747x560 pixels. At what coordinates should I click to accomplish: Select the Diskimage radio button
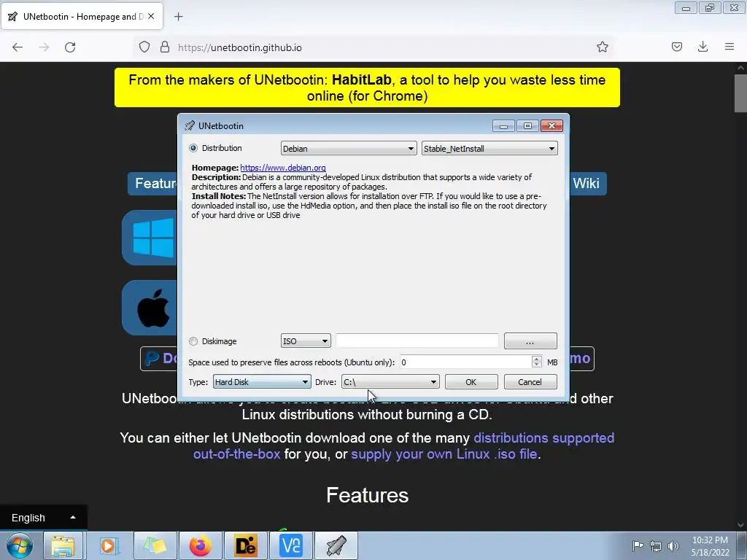(x=193, y=341)
